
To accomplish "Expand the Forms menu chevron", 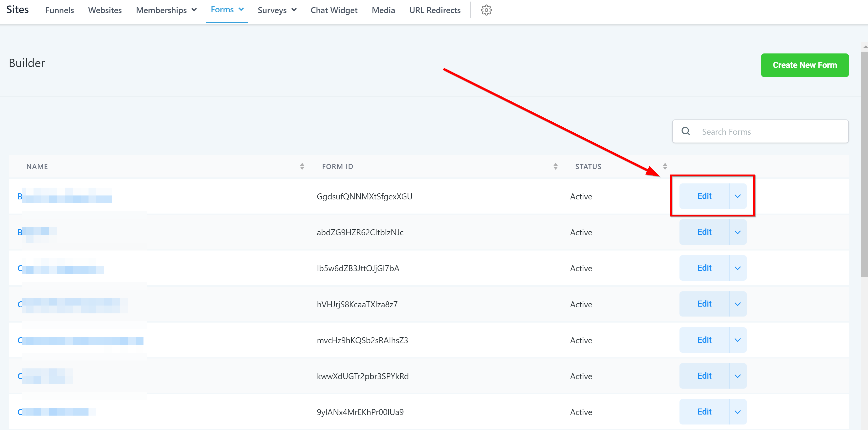I will [x=241, y=9].
